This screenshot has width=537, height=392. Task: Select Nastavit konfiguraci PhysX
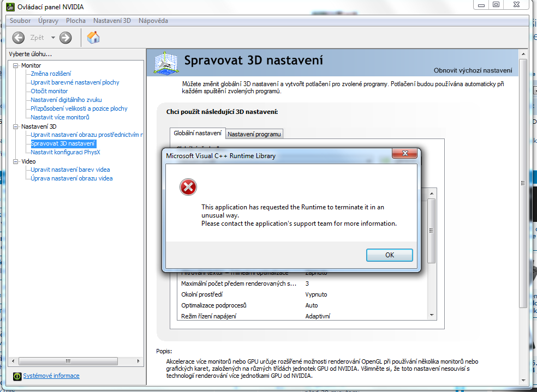(x=65, y=152)
